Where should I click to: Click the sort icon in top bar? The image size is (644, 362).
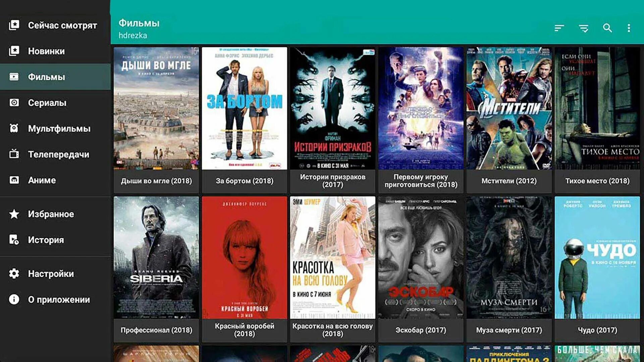[559, 28]
